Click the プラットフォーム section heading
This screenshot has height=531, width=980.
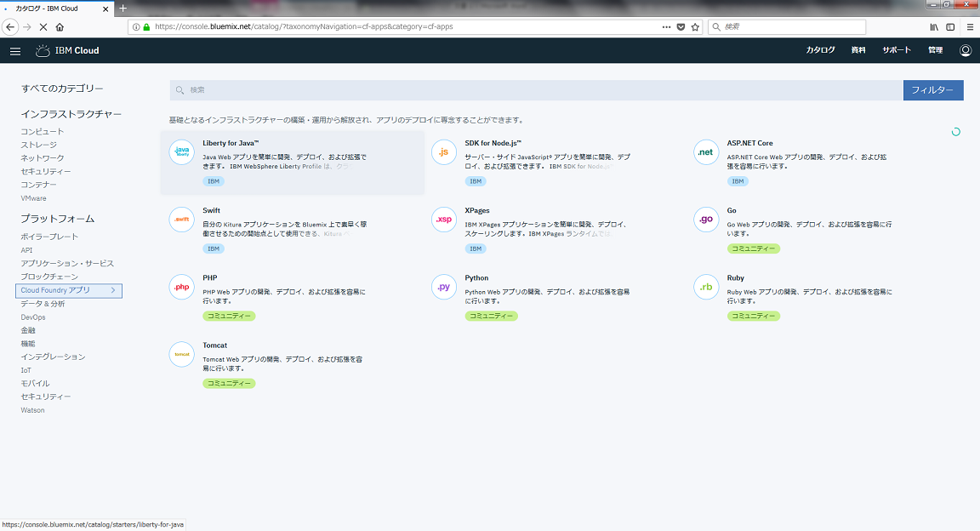click(58, 219)
